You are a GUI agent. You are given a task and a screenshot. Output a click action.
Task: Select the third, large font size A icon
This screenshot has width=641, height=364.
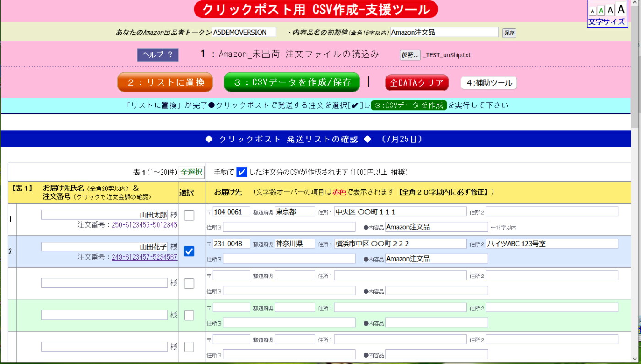tap(610, 10)
